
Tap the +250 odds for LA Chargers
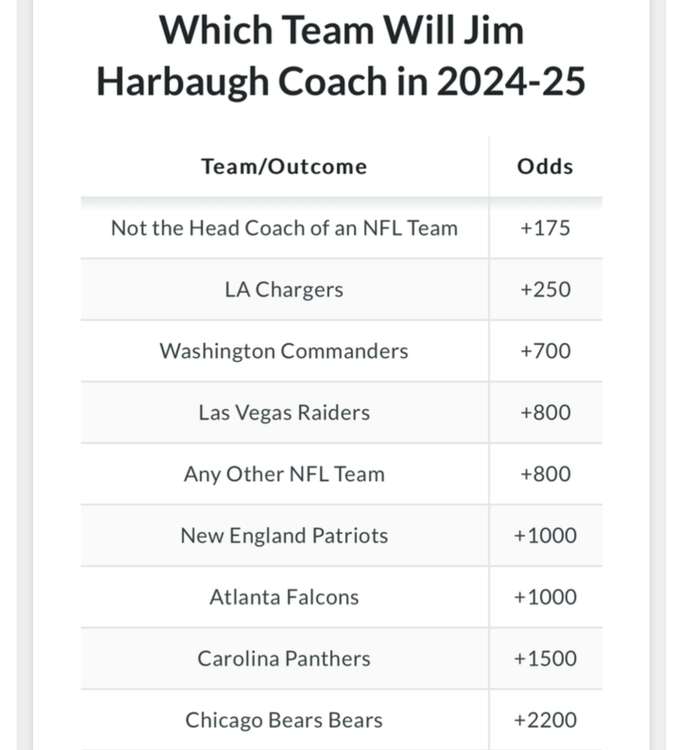pyautogui.click(x=545, y=290)
